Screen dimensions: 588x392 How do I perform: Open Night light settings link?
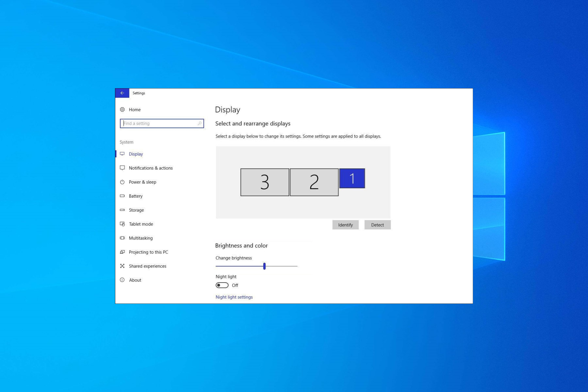[234, 297]
